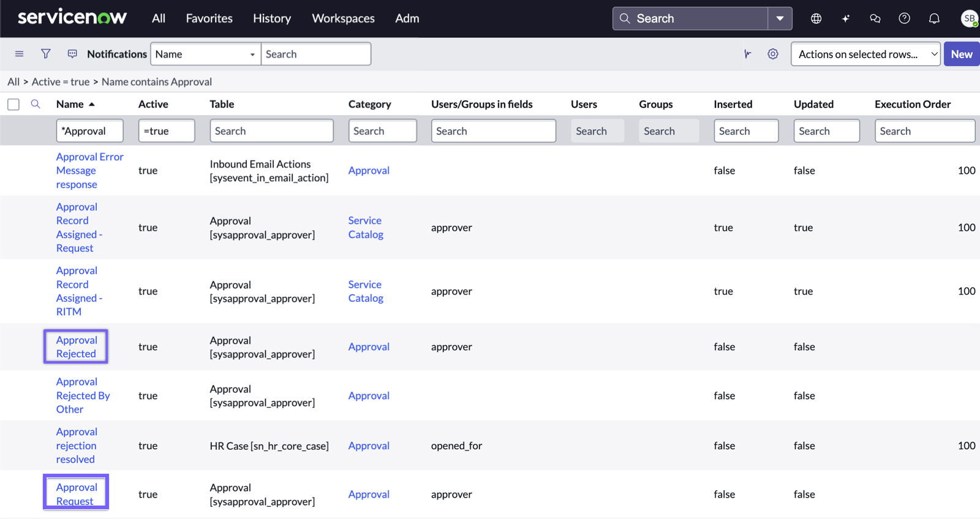This screenshot has width=980, height=519.
Task: Open the AI sparkle assistant icon
Action: (845, 18)
